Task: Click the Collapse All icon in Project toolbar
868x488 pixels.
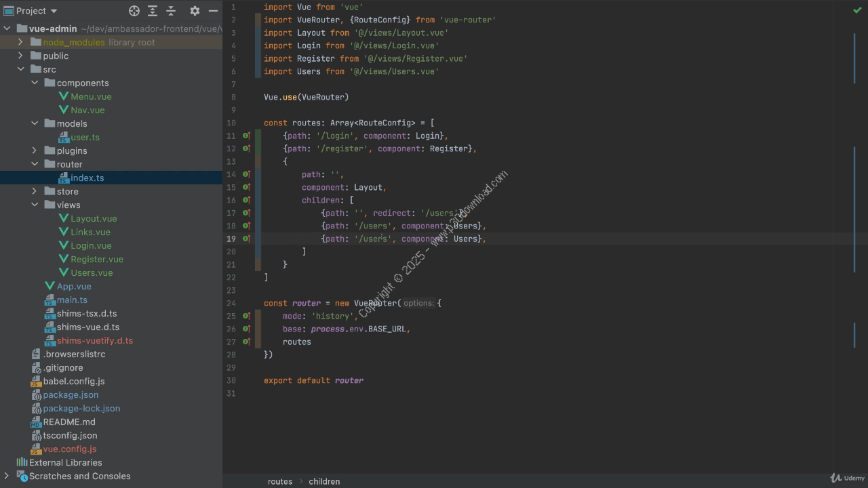Action: click(x=171, y=11)
